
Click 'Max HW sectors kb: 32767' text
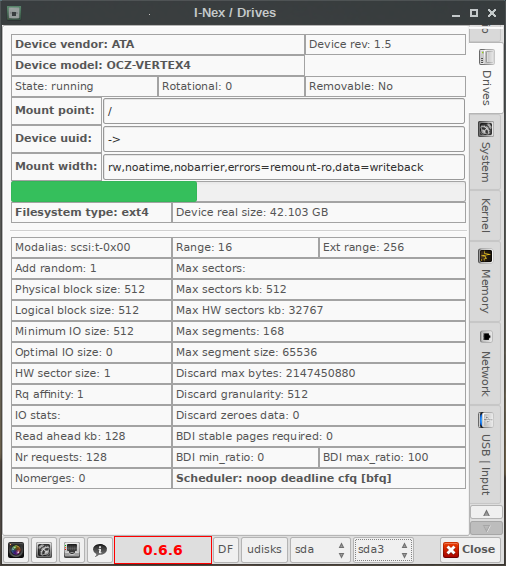(249, 310)
